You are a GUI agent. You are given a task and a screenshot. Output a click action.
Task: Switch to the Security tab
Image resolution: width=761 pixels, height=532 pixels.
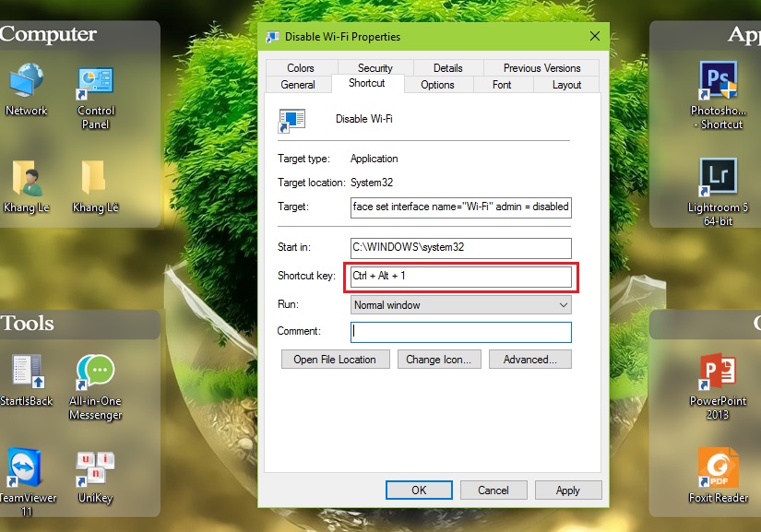point(375,68)
